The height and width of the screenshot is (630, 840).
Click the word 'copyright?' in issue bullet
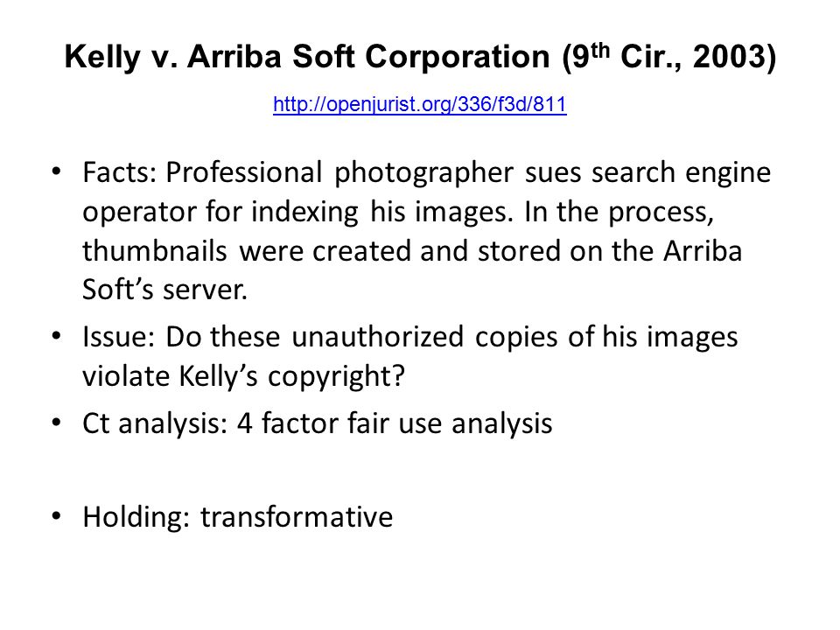tap(336, 377)
